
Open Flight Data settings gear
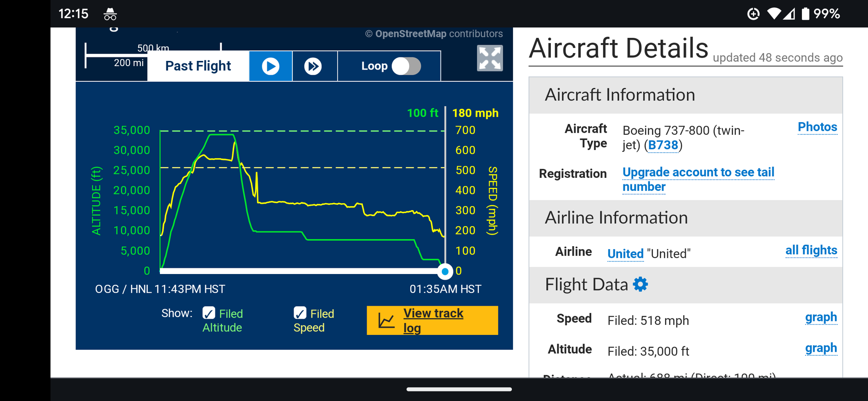pos(640,284)
